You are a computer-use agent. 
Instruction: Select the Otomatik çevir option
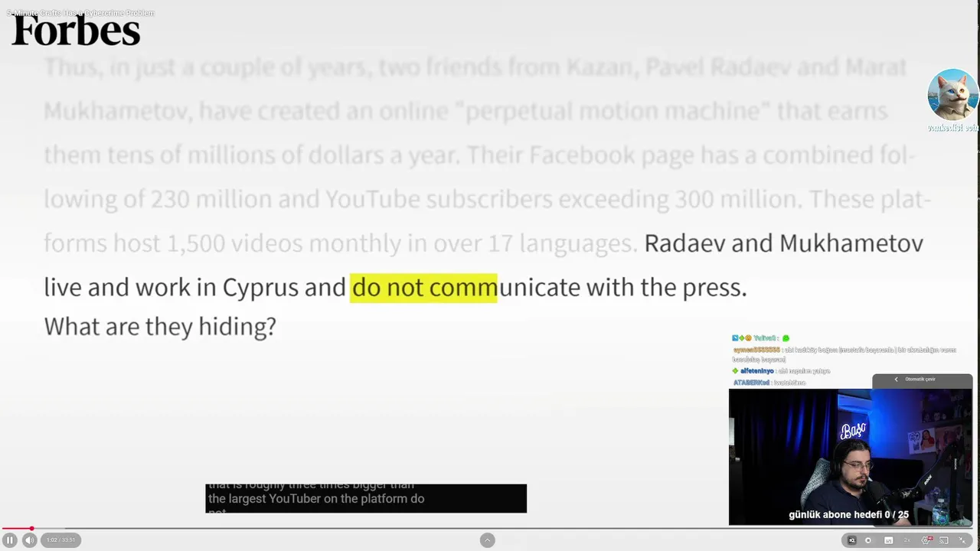point(920,380)
